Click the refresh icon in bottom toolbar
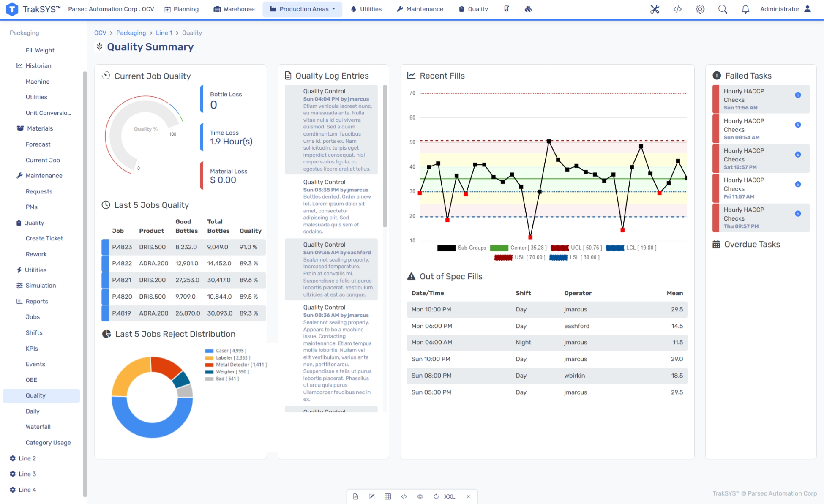This screenshot has width=824, height=504. click(436, 496)
